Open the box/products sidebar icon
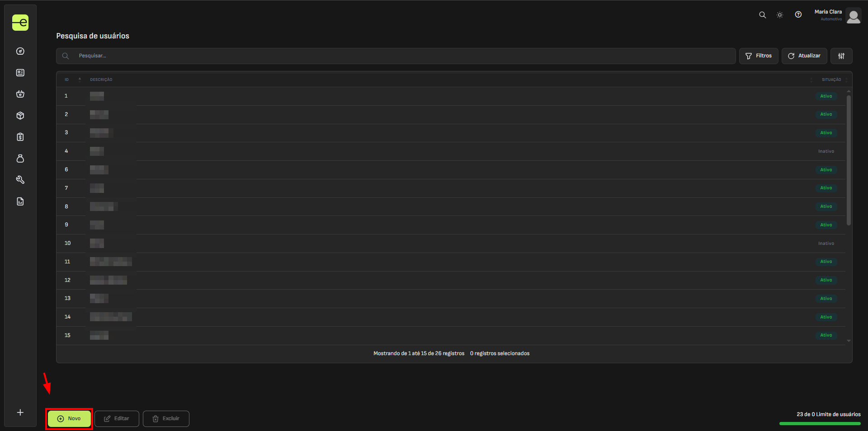 point(20,116)
